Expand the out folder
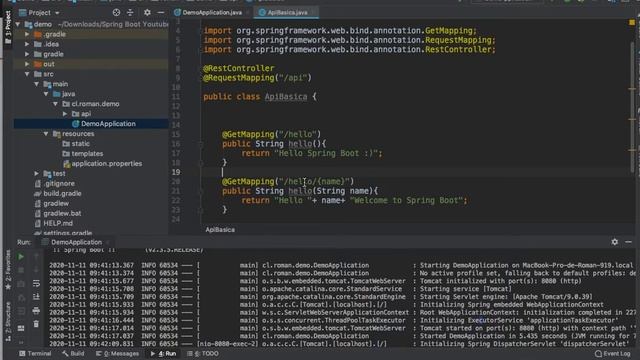 click(x=27, y=64)
